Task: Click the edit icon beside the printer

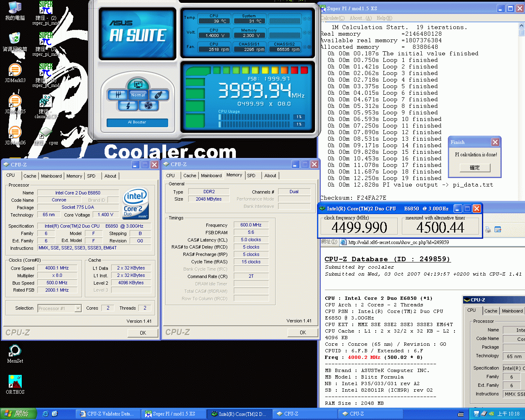Action: tap(498, 230)
